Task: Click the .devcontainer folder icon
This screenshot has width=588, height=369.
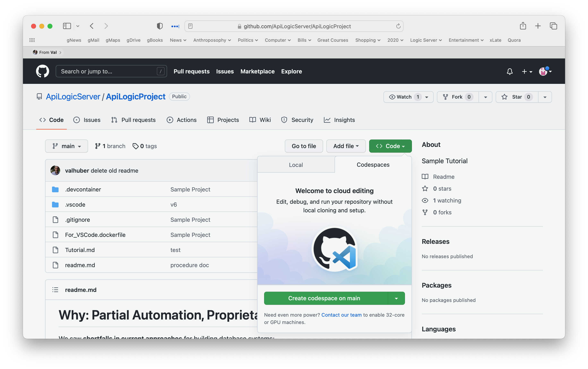Action: pyautogui.click(x=55, y=189)
